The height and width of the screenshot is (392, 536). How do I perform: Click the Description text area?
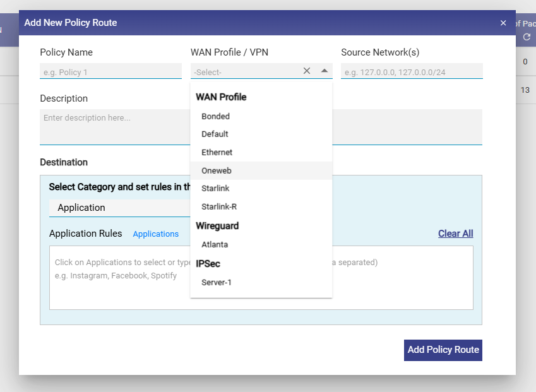(x=114, y=126)
